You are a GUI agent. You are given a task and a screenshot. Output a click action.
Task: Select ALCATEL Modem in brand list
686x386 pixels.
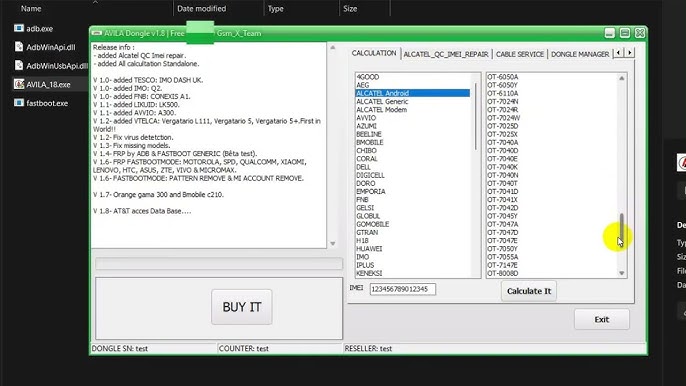pyautogui.click(x=382, y=110)
